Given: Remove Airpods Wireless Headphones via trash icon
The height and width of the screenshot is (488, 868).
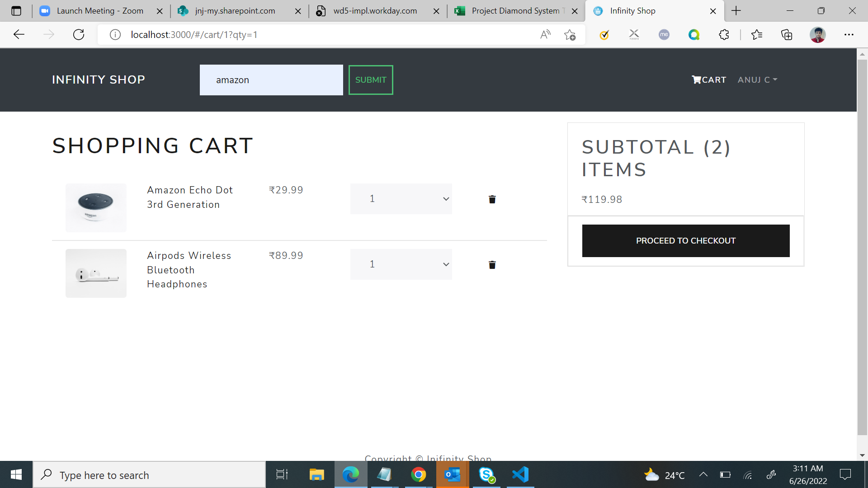Looking at the screenshot, I should (492, 265).
